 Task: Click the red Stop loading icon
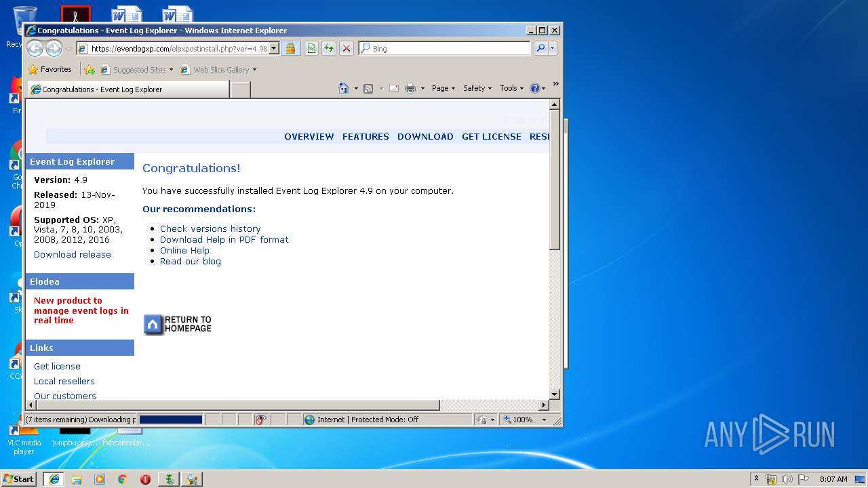347,48
